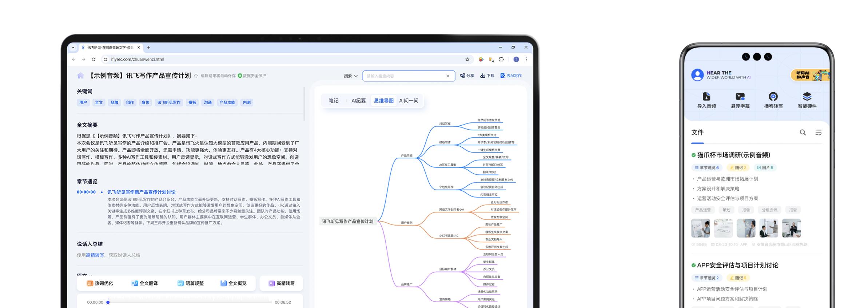868x308 pixels.
Task: Click the 品牌推广 mind map node
Action: click(407, 284)
